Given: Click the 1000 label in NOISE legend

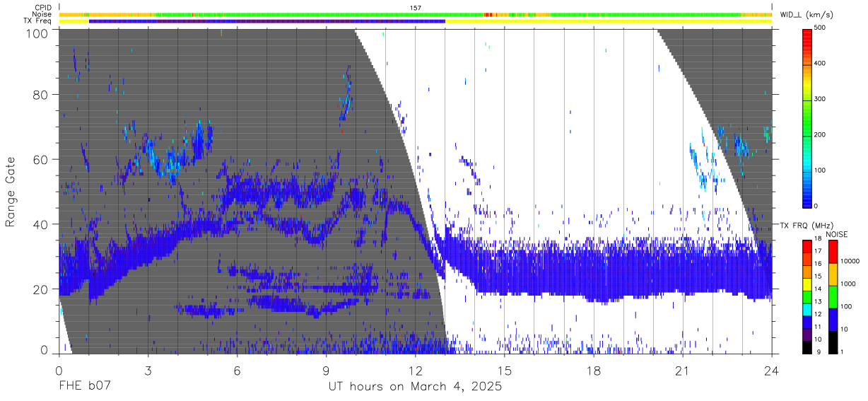Looking at the screenshot, I should [x=849, y=284].
